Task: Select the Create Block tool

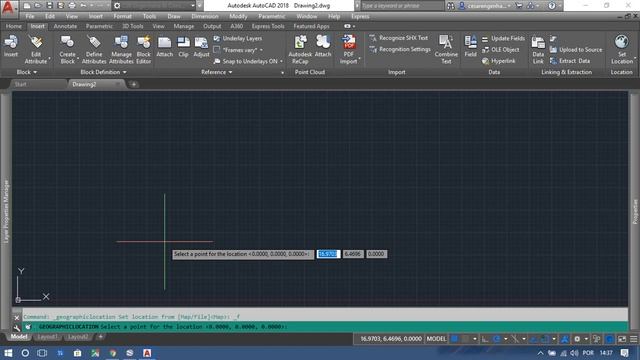Action: 67,49
